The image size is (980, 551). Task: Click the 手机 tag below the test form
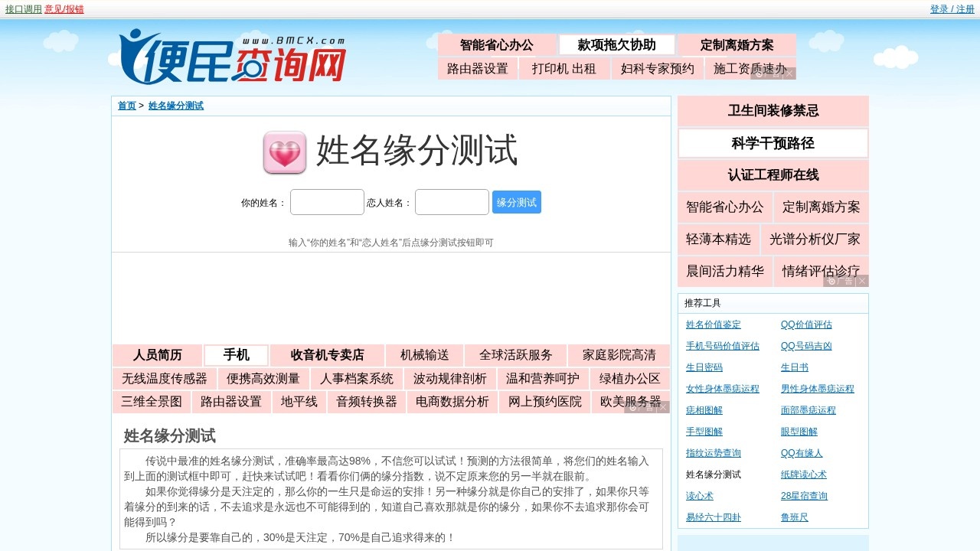point(235,354)
